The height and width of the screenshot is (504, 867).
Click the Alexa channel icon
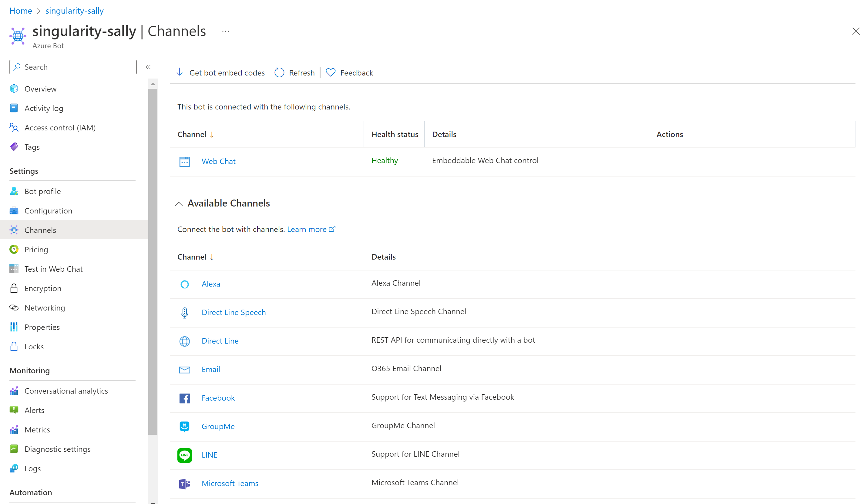184,284
